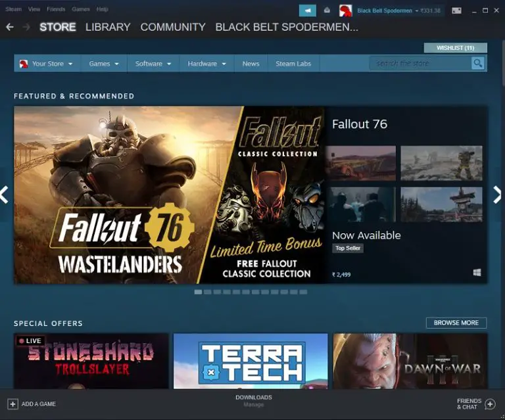This screenshot has height=420, width=505.
Task: Show previous featured game with left arrow
Action: tap(5, 194)
